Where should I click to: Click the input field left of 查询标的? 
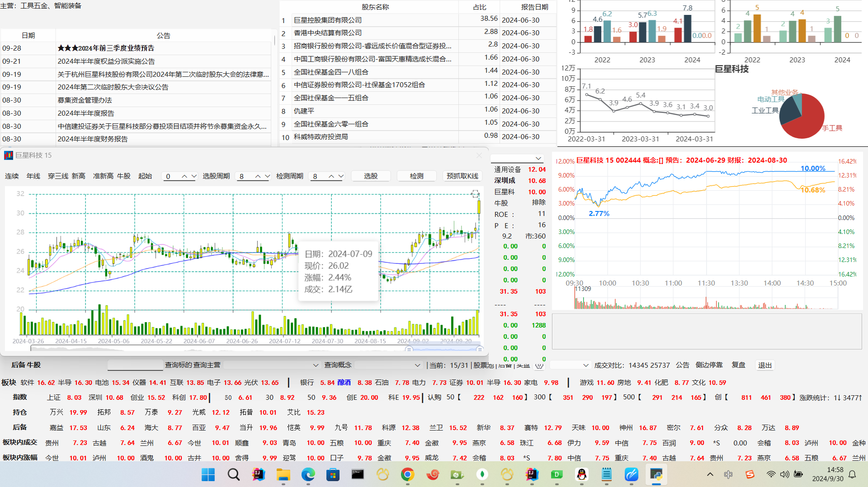[135, 365]
